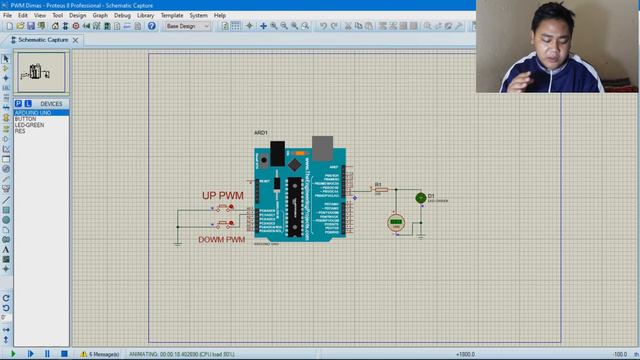Run the simulation with Play button
The image size is (640, 360).
click(13, 354)
